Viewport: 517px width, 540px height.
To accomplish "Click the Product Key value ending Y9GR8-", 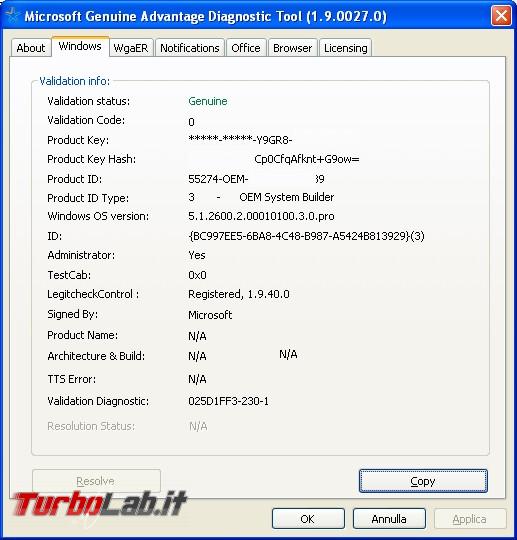I will point(240,140).
